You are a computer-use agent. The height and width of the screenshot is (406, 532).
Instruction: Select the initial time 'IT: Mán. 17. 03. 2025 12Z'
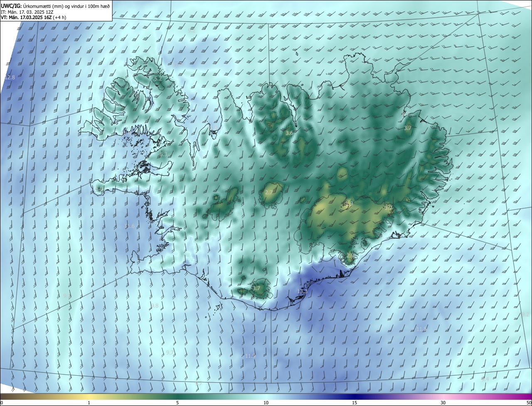(27, 12)
